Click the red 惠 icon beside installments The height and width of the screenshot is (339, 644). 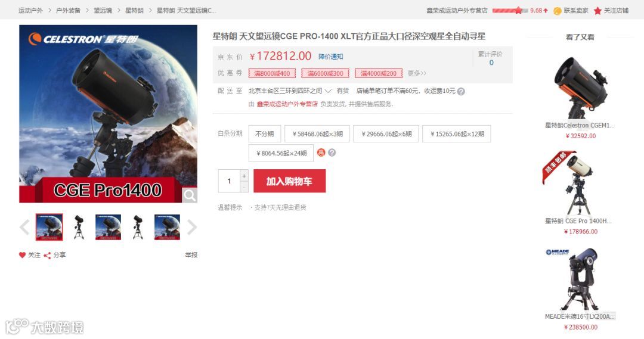coord(321,153)
